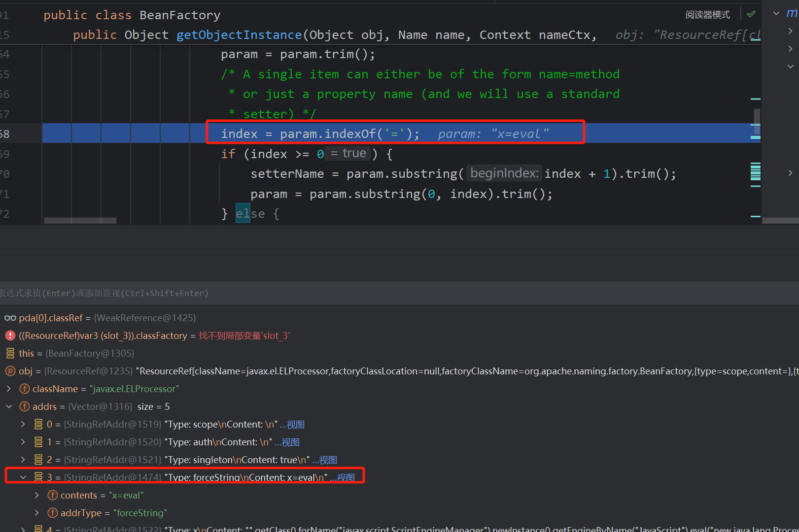Viewport: 799px width, 532px height.
Task: Open the 视图 link for the singleton entry
Action: 328,460
